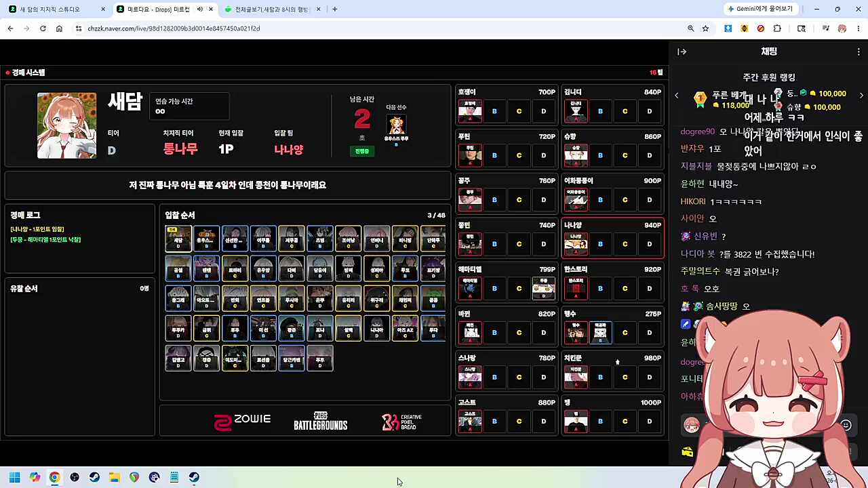
Task: Open Notepad icon in the taskbar
Action: pyautogui.click(x=174, y=477)
